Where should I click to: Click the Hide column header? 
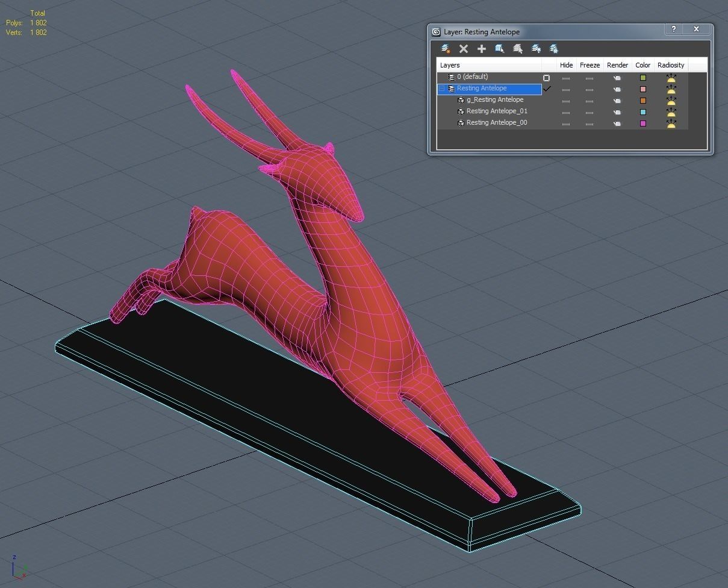pos(566,65)
